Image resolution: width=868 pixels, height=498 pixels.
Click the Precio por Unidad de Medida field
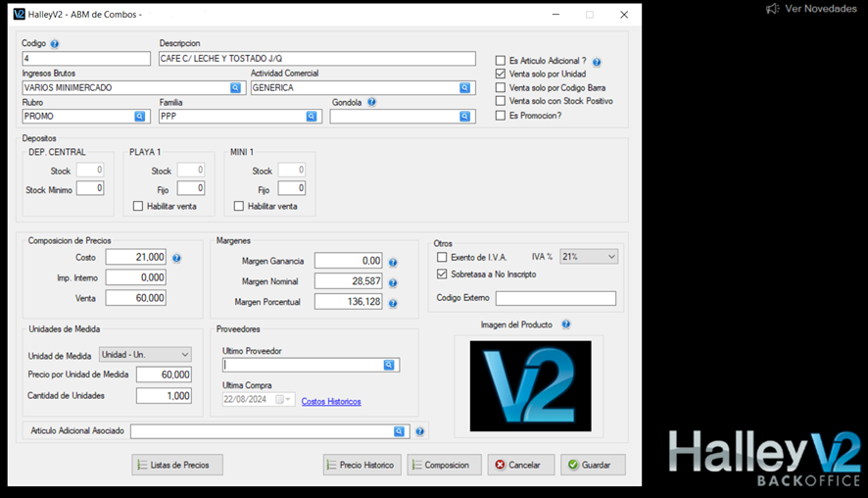coord(164,374)
